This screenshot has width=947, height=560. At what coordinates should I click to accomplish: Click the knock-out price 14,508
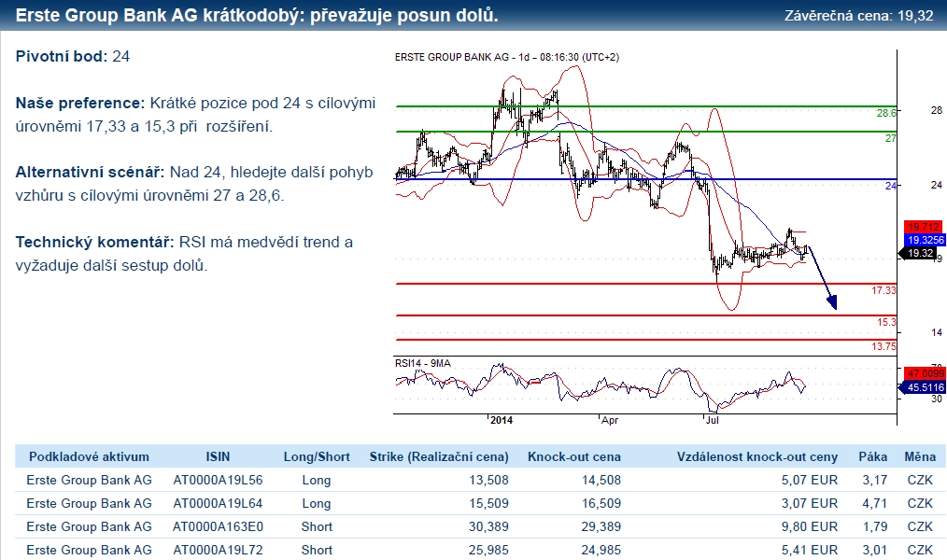tap(601, 481)
